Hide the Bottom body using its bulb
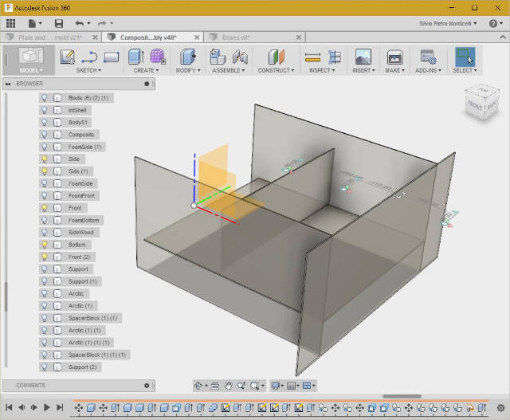 tap(45, 245)
